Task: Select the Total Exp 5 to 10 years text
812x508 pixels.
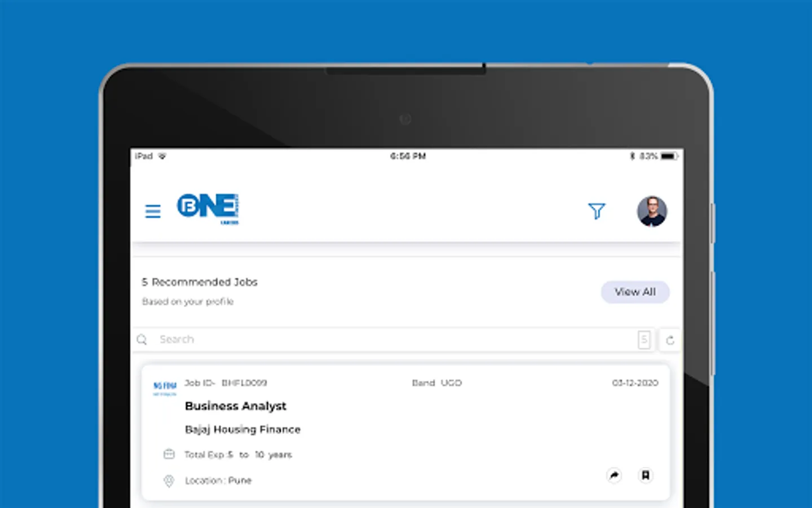Action: (238, 454)
